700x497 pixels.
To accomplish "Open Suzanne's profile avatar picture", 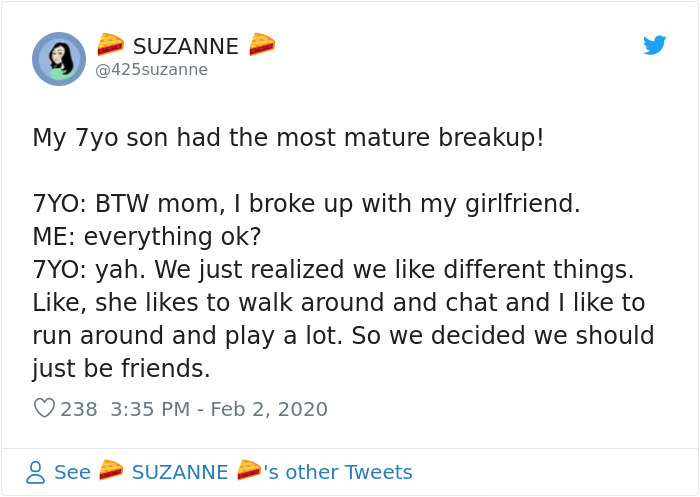I will (59, 58).
